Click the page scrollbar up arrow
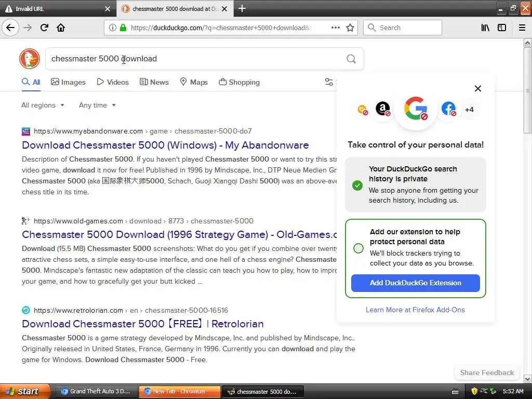 [528, 43]
